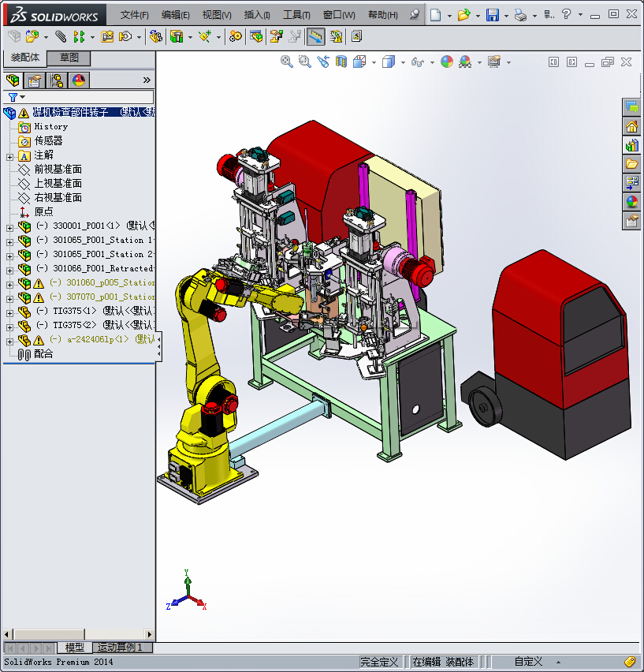The height and width of the screenshot is (672, 644).
Task: Open the 自定义 unit system dropdown
Action: point(559,662)
